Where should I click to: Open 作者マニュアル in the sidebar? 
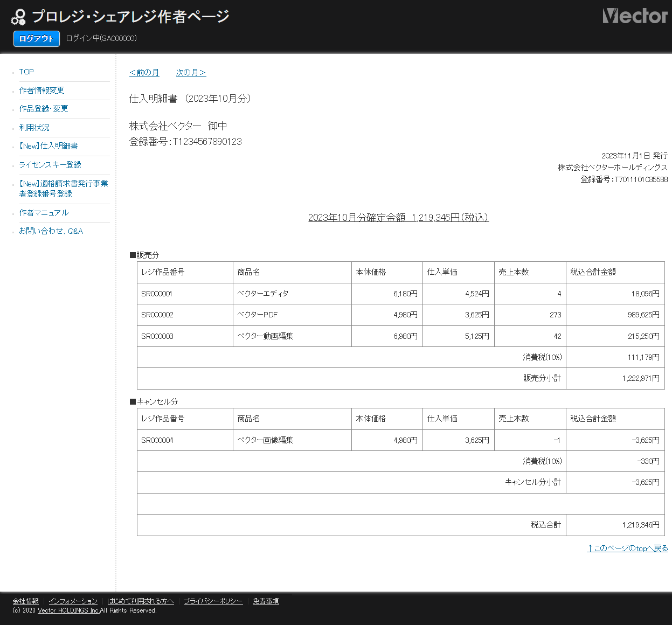(44, 212)
